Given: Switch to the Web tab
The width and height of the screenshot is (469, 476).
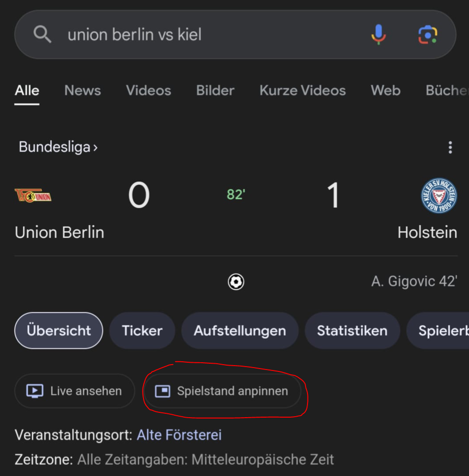Looking at the screenshot, I should coord(385,90).
